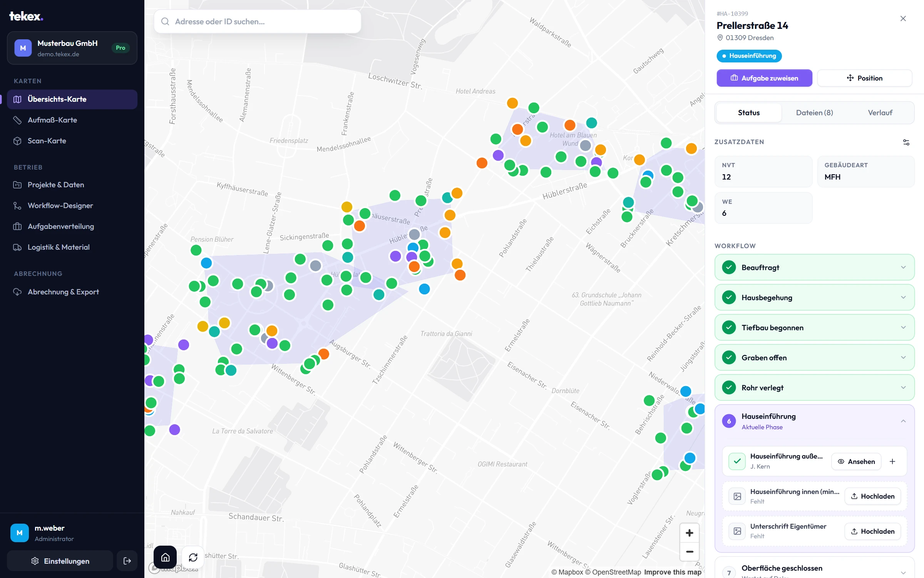Click the Pro plan badge
Viewport: 924px width, 578px height.
coord(121,48)
